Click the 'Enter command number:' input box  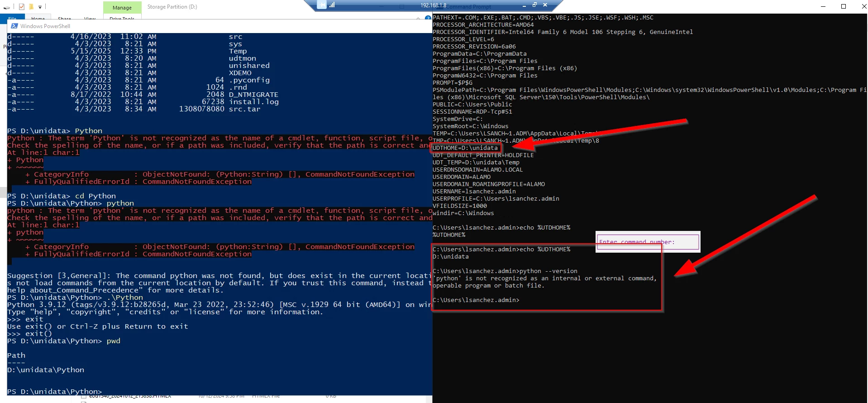pyautogui.click(x=648, y=241)
